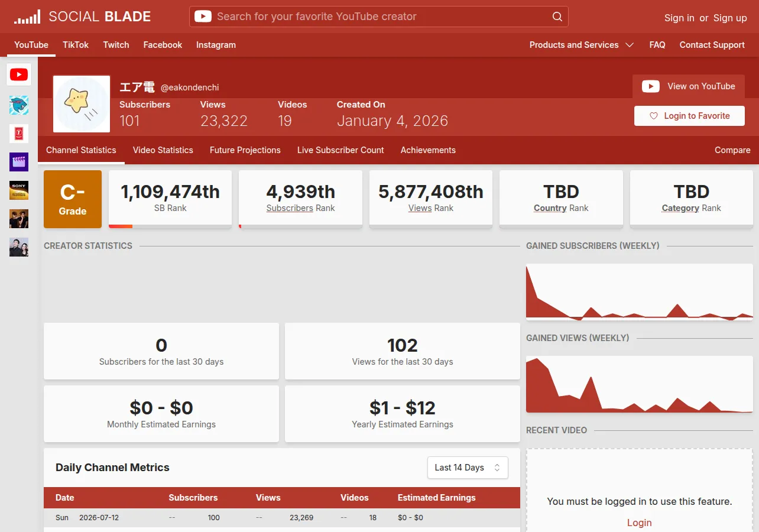Click the Views for the last 30 days card
The height and width of the screenshot is (532, 759).
(x=403, y=351)
